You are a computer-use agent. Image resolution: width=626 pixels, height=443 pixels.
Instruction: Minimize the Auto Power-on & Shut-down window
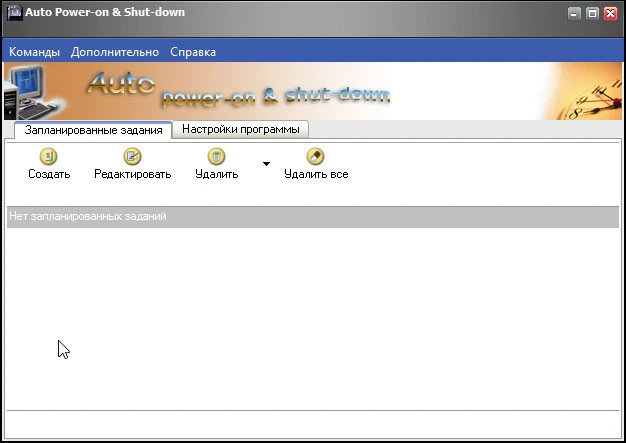click(x=574, y=14)
